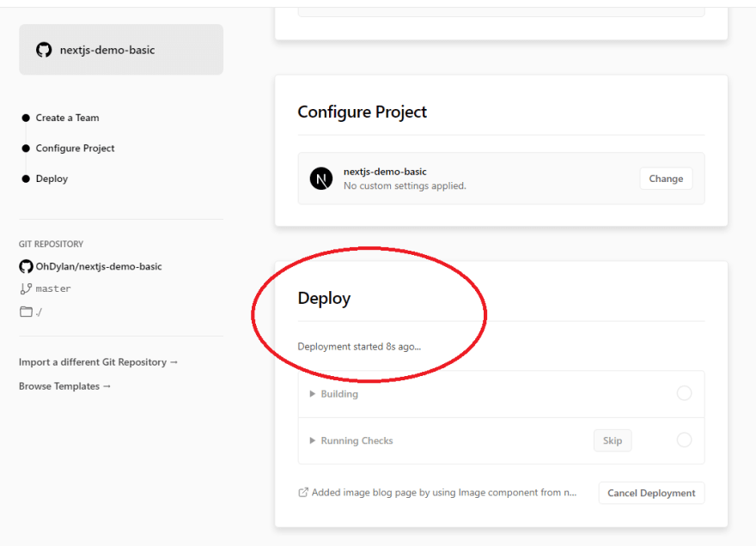
Task: Click the master branch name
Action: tap(53, 288)
